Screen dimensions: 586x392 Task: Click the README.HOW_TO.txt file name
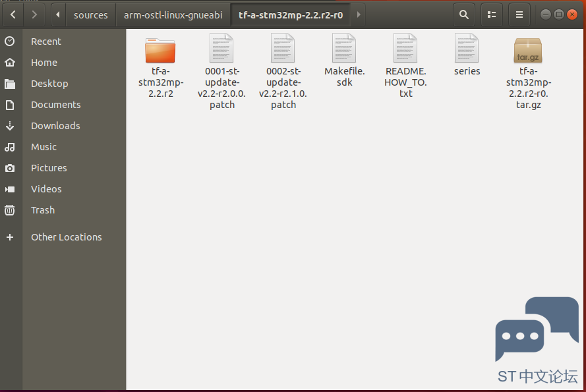tap(406, 82)
